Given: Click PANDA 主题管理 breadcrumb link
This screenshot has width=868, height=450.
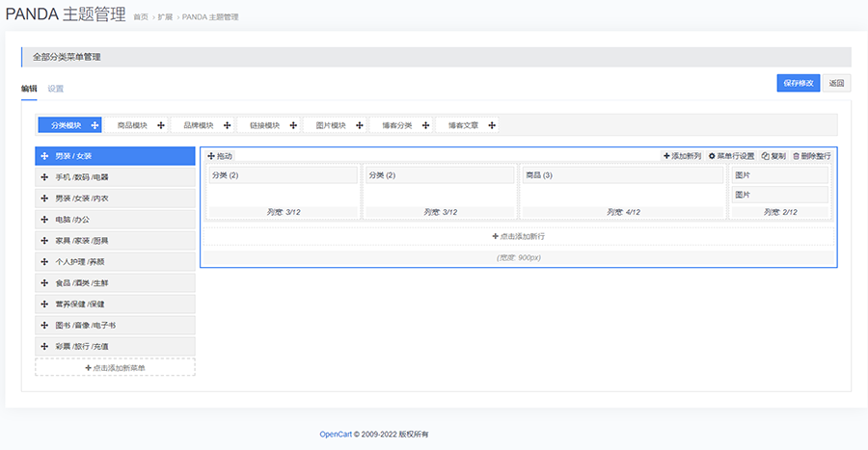Looking at the screenshot, I should click(210, 17).
